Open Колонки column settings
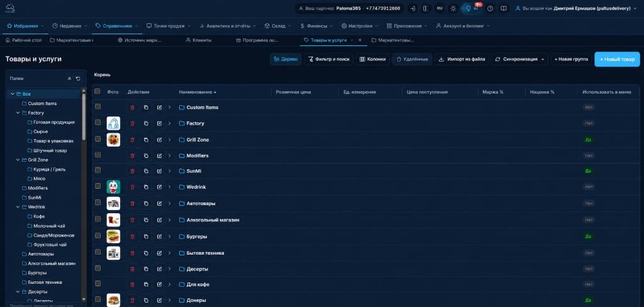Image resolution: width=644 pixels, height=307 pixels. [x=372, y=59]
